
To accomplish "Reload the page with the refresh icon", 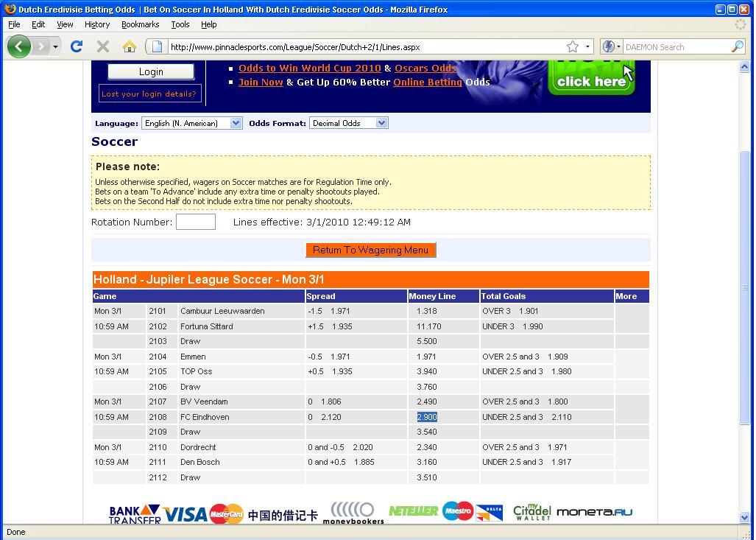I will pos(76,46).
